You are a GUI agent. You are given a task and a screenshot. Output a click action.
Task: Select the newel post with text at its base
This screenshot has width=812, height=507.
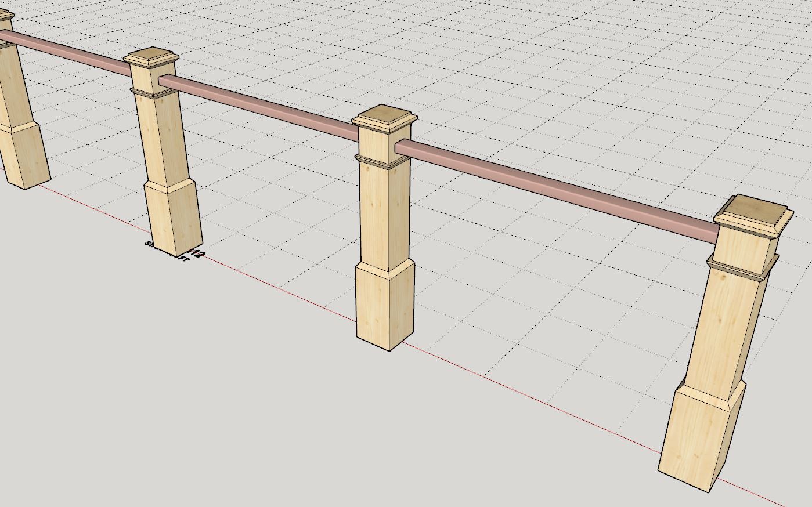(x=163, y=152)
